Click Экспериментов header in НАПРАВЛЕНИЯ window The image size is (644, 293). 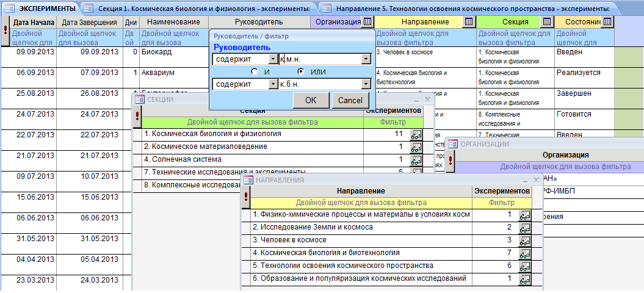502,191
